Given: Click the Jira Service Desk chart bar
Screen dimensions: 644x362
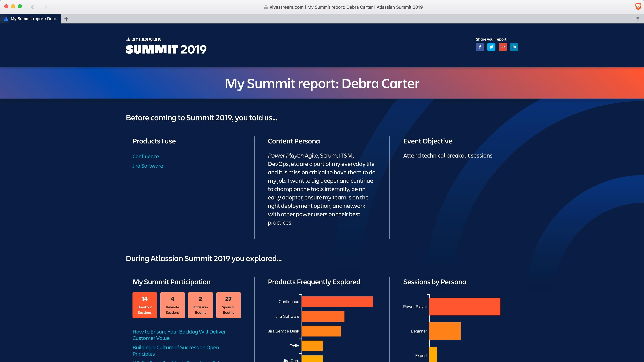Looking at the screenshot, I should [321, 331].
